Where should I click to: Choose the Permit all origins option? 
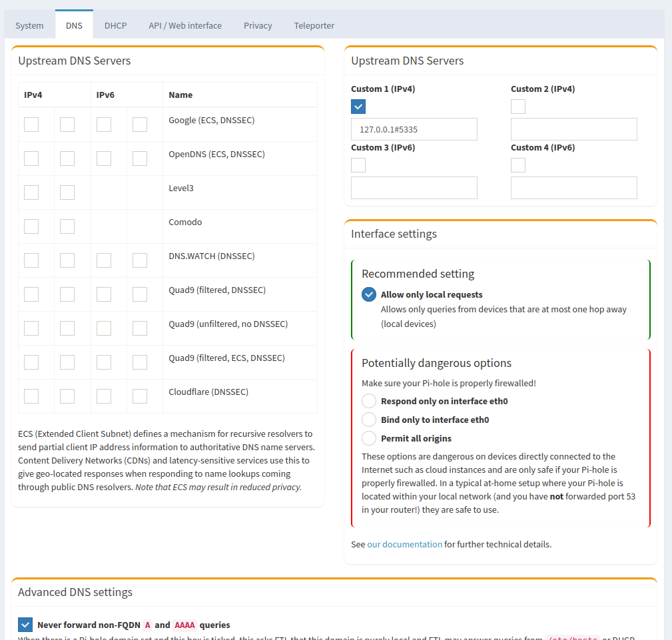(x=369, y=438)
